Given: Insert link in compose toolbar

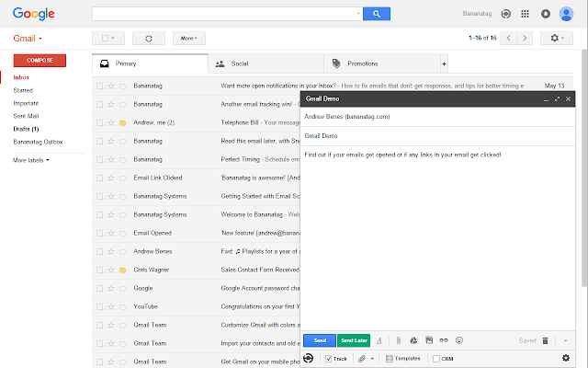Looking at the screenshot, I should coord(444,340).
